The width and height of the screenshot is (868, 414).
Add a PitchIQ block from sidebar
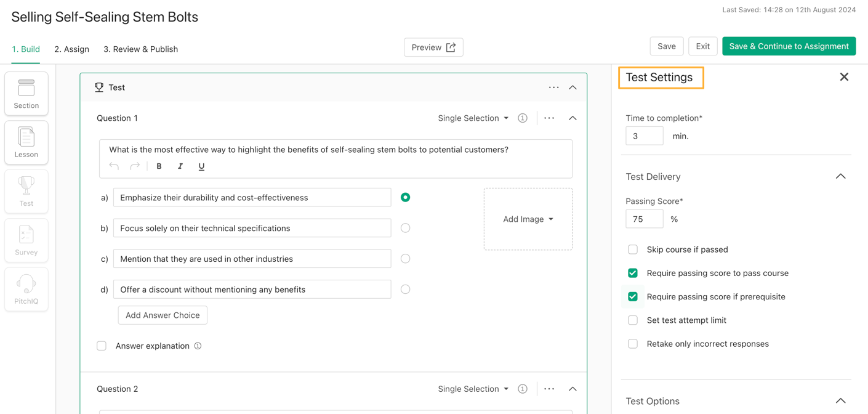point(26,289)
